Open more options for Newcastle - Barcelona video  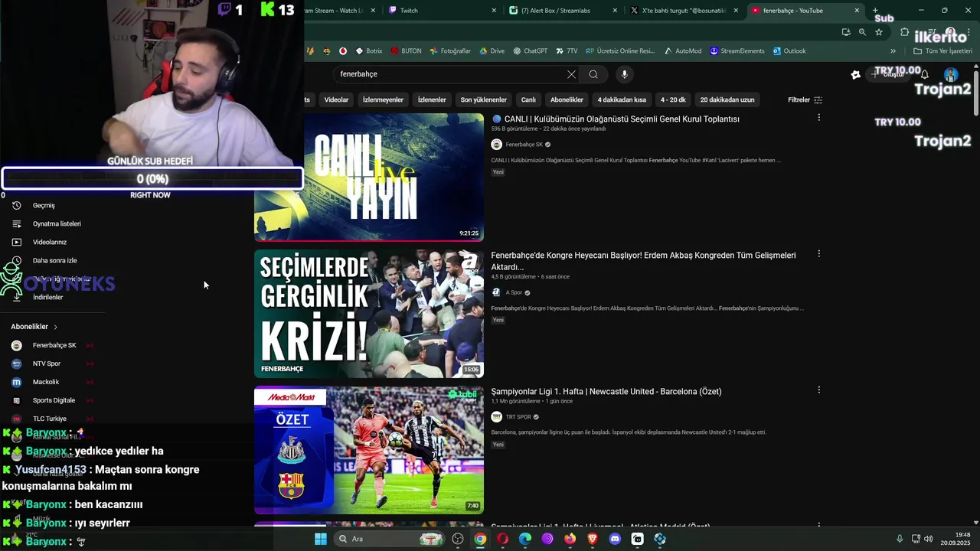[x=818, y=390]
